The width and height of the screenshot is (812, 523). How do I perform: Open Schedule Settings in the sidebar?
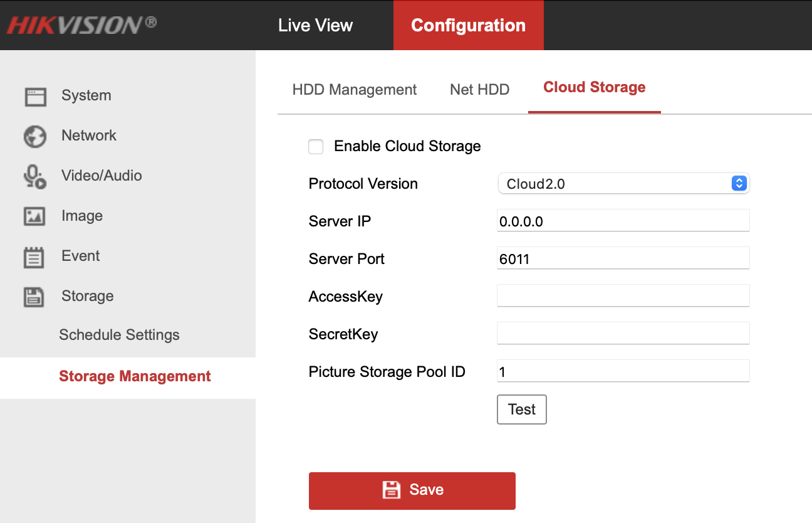119,335
